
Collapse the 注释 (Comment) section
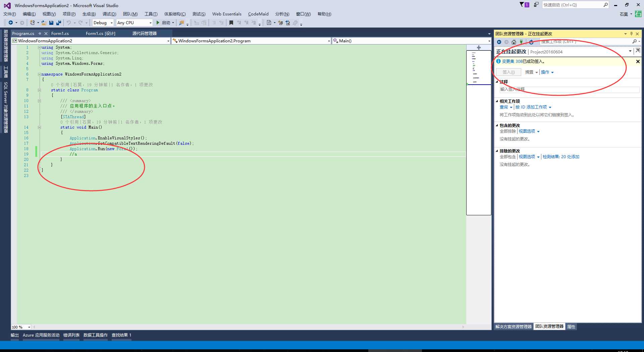[497, 82]
